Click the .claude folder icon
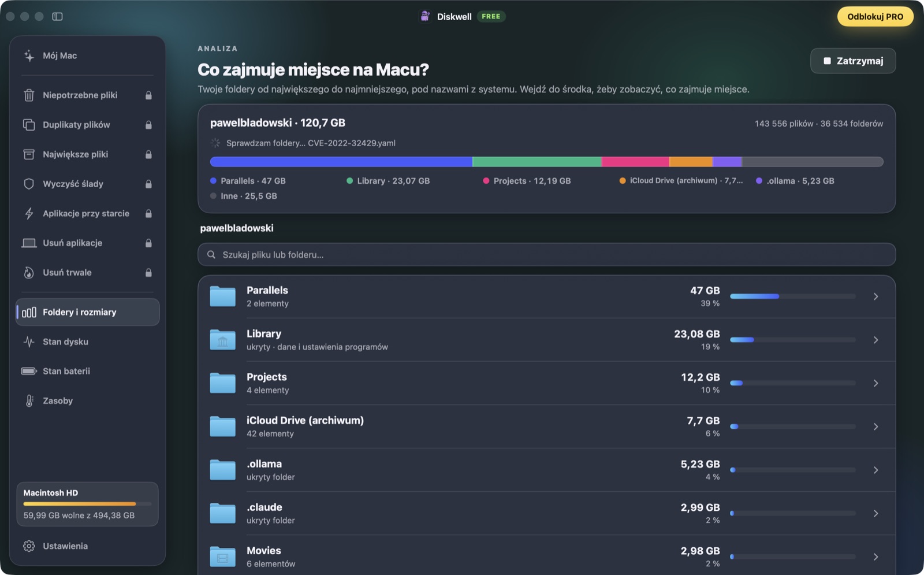This screenshot has width=924, height=575. point(222,513)
